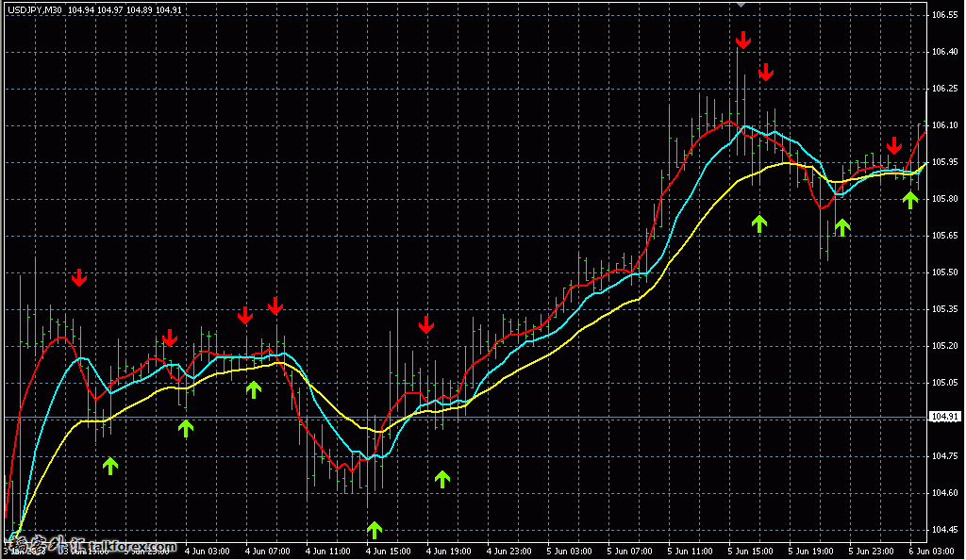966x560 pixels.
Task: Click the 105.65 price axis label
Action: pos(945,235)
